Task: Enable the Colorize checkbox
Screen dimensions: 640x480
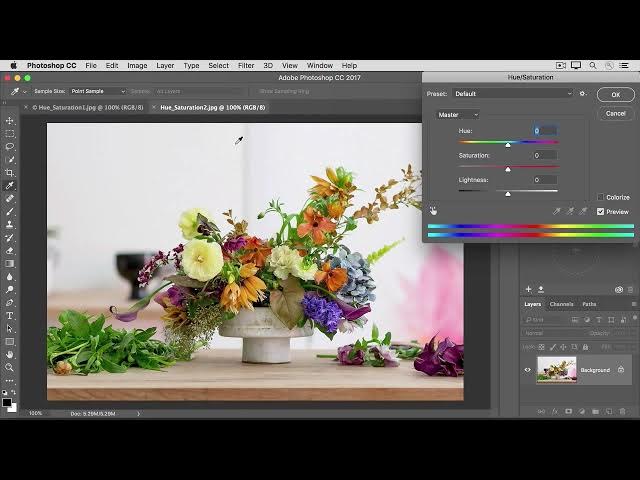Action: click(x=601, y=197)
